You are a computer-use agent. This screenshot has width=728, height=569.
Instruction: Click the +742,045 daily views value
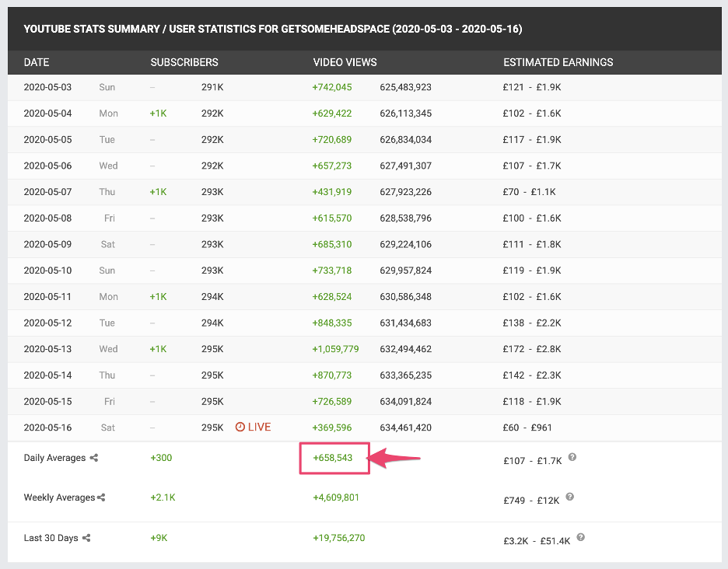tap(332, 87)
